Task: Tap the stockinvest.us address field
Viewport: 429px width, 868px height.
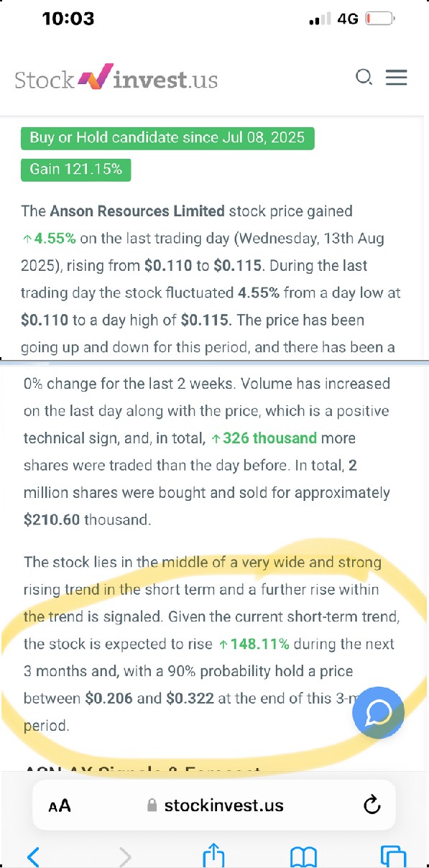Action: 214,805
